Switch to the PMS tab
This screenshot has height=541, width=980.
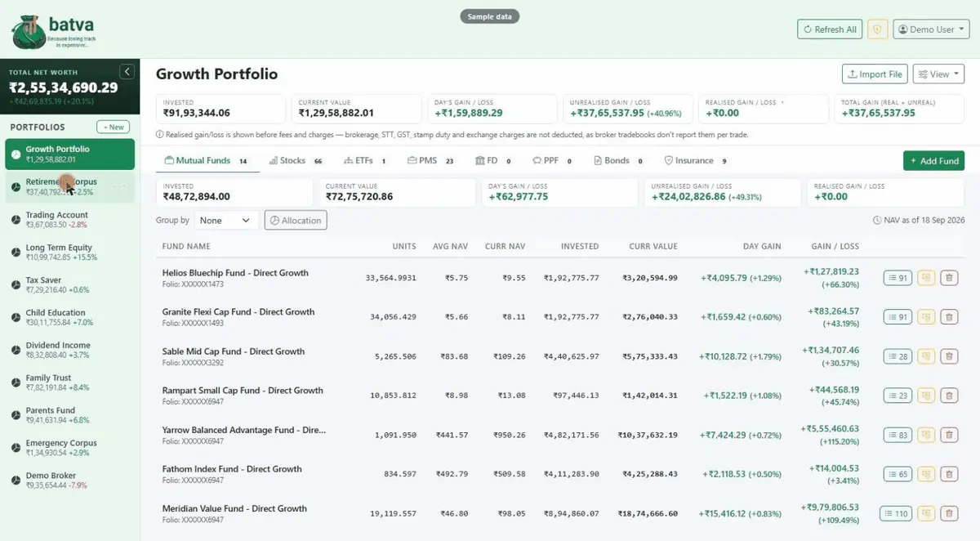click(x=430, y=161)
